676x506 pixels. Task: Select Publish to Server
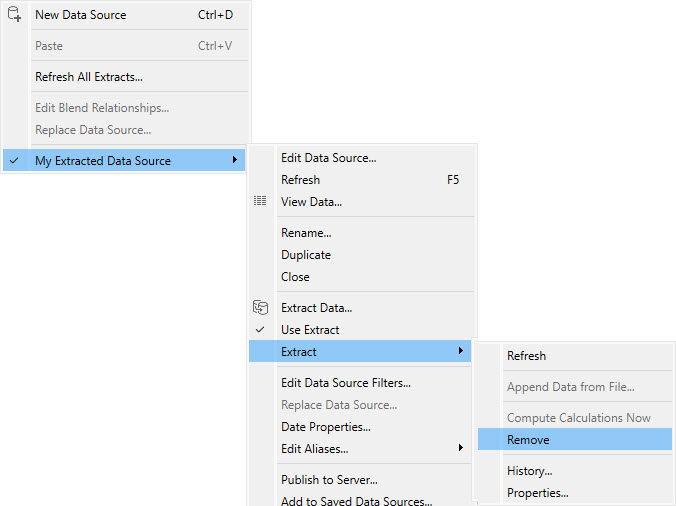pos(329,480)
